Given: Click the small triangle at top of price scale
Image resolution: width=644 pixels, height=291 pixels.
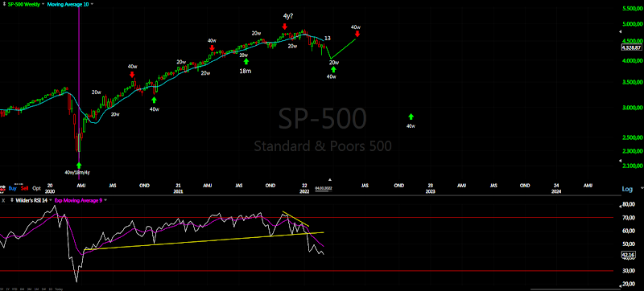Looking at the screenshot, I should [x=621, y=31].
